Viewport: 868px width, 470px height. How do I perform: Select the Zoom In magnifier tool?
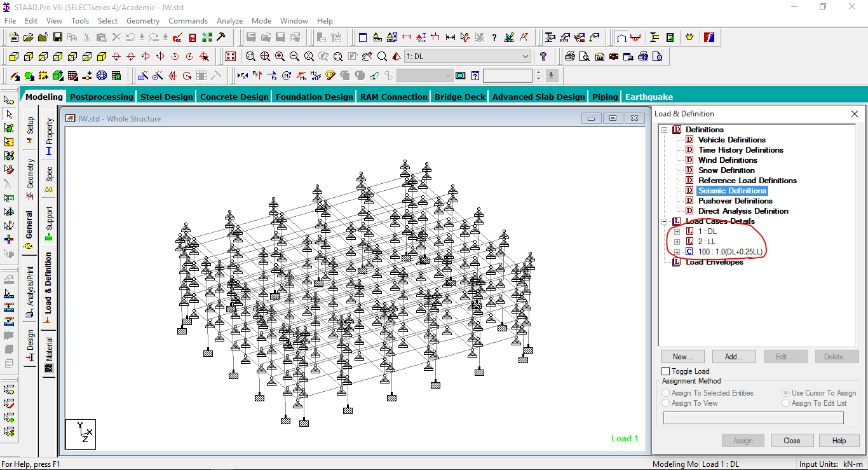pyautogui.click(x=278, y=56)
